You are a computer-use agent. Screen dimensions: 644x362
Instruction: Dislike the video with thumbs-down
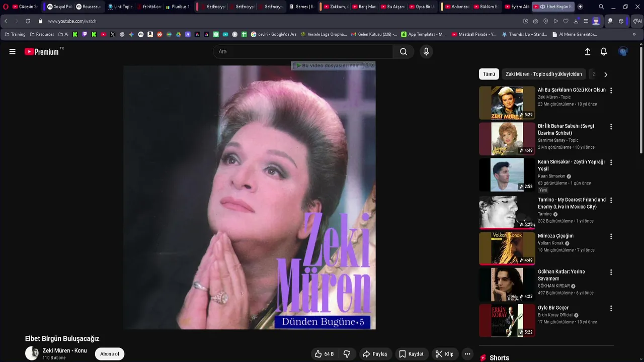(x=347, y=354)
